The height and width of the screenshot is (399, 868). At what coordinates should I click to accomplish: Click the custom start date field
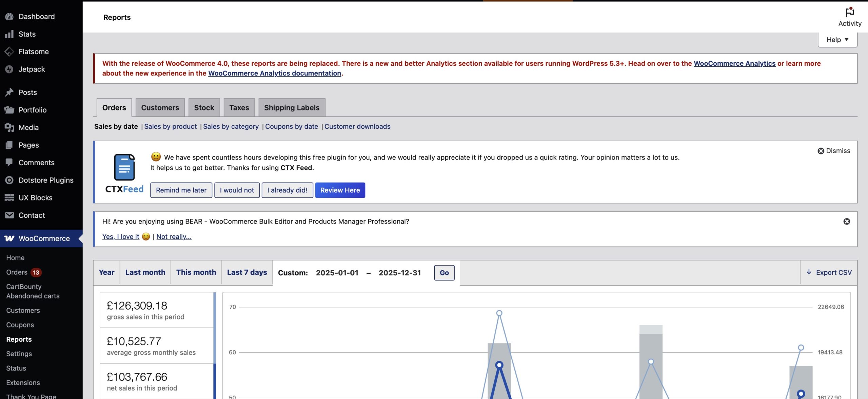[x=337, y=273]
